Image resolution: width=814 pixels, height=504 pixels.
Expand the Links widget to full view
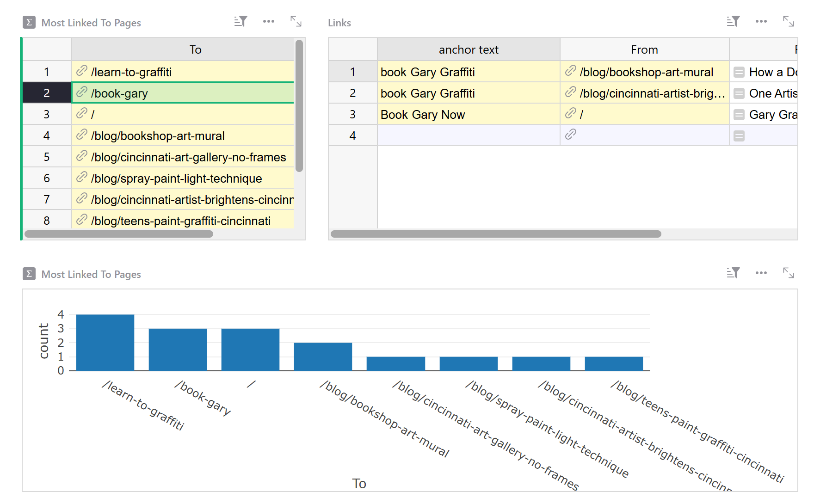789,21
